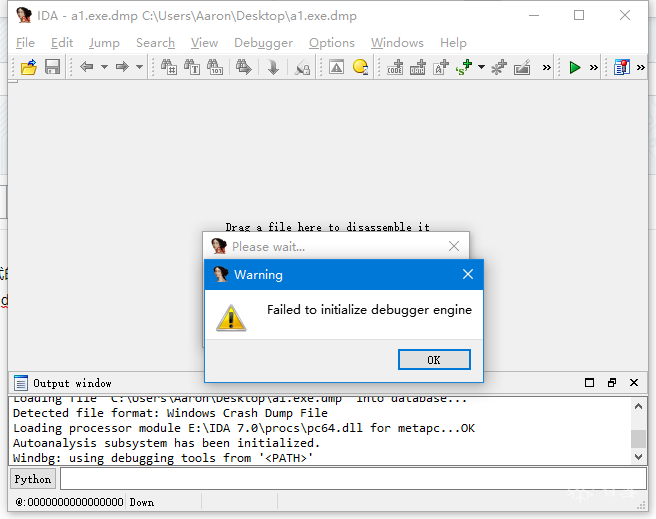Click the down arrow jump icon
The height and width of the screenshot is (519, 656).
(x=273, y=67)
